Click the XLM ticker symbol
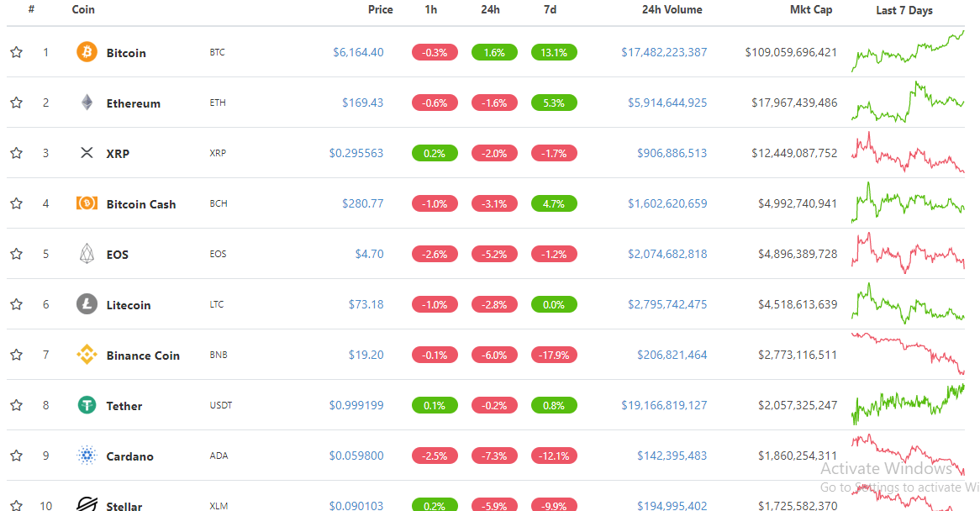Screen dimensions: 980x511 point(219,505)
